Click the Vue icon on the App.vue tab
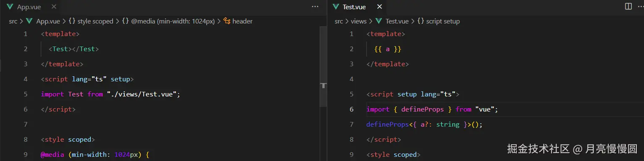This screenshot has width=644, height=161. click(10, 7)
